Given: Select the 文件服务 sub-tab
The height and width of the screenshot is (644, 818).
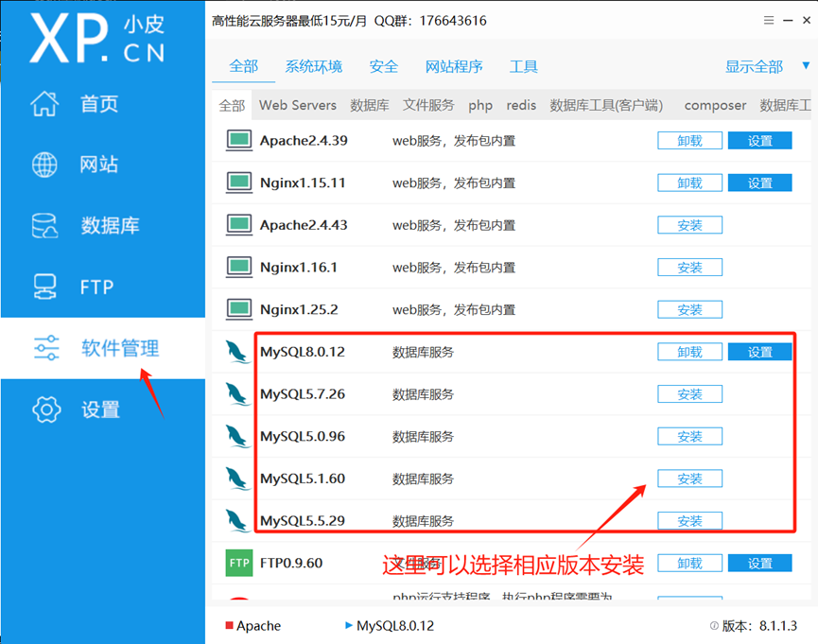Looking at the screenshot, I should (428, 105).
